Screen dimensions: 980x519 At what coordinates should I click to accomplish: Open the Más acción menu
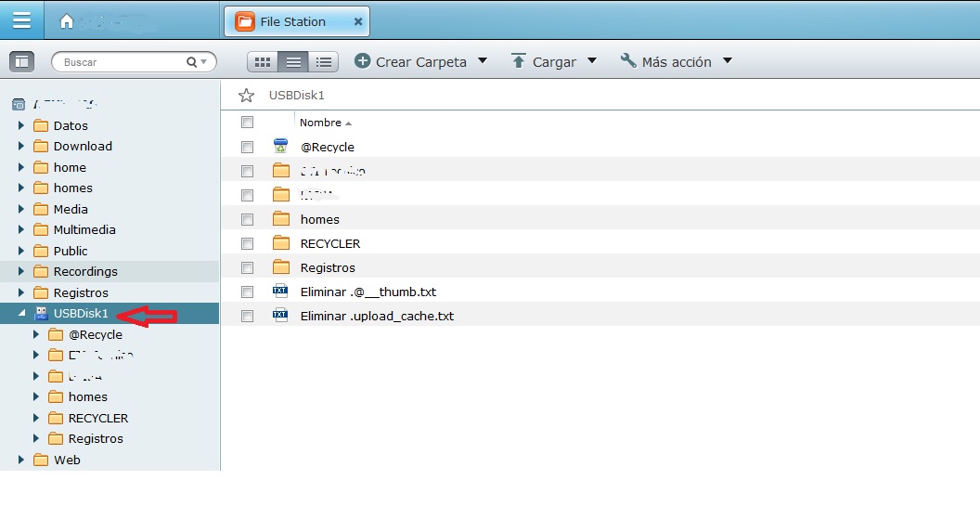(x=676, y=62)
